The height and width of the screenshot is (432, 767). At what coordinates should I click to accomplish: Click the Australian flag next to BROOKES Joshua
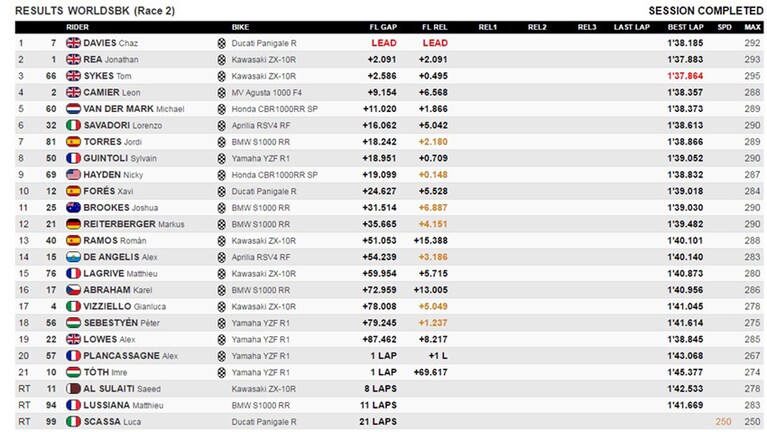click(73, 207)
